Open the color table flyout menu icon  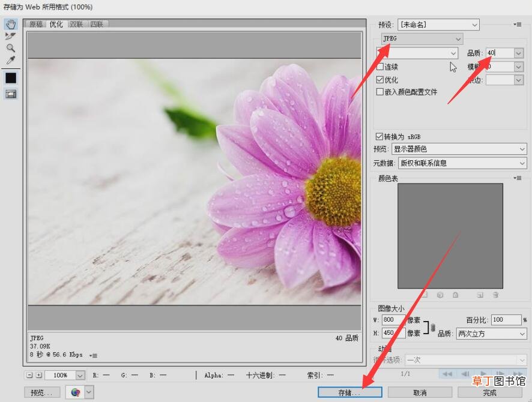pyautogui.click(x=518, y=178)
